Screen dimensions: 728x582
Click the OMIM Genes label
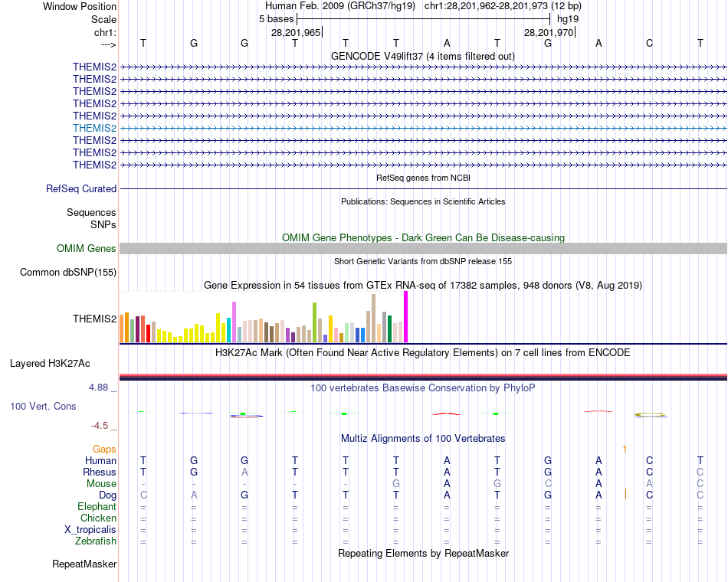[x=86, y=248]
